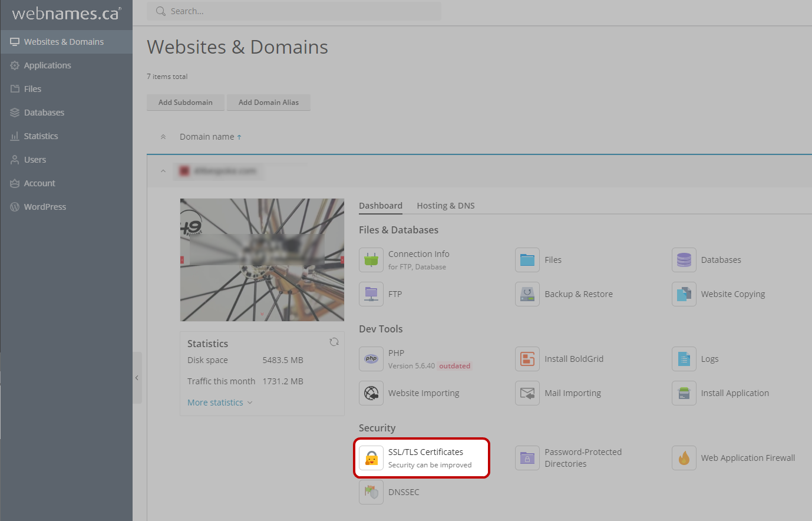Image resolution: width=812 pixels, height=521 pixels.
Task: Click the Web Application Firewall flame icon
Action: 684,458
